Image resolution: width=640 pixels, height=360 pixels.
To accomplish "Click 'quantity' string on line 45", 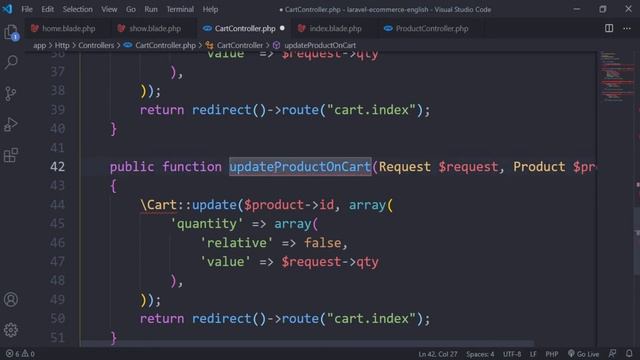I will point(207,224).
